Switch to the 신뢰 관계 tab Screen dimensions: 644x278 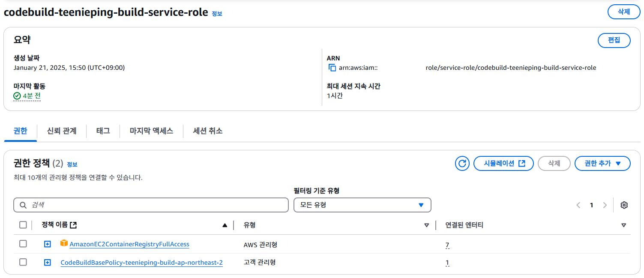click(x=62, y=131)
